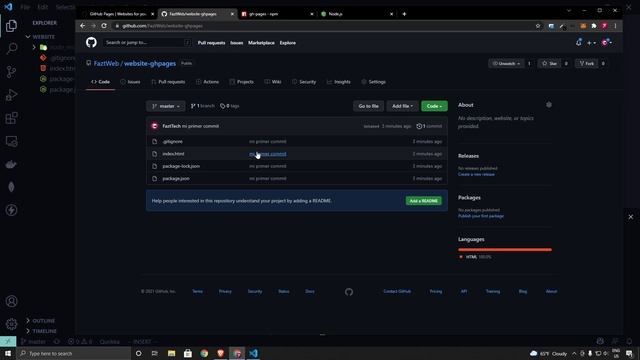Focus the GitHub search or jump to field
Viewport: 640px width, 360px height.
tap(147, 42)
